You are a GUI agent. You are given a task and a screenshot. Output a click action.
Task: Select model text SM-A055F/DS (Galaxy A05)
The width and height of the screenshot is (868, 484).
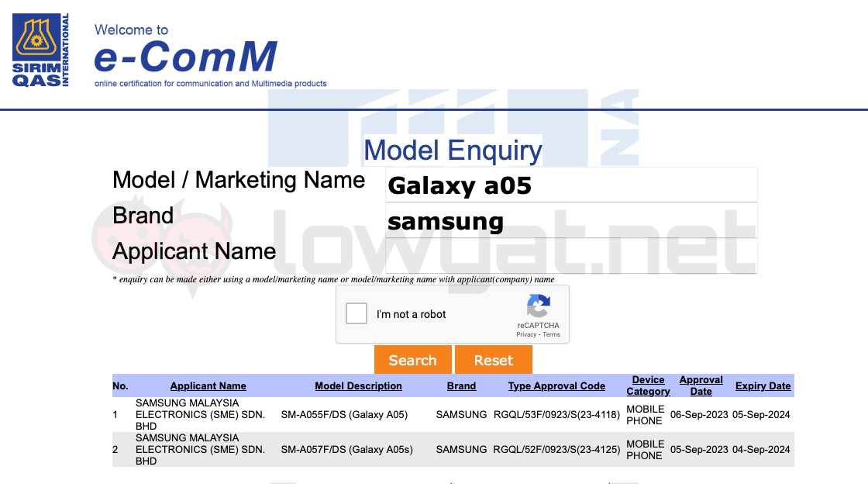pos(344,415)
